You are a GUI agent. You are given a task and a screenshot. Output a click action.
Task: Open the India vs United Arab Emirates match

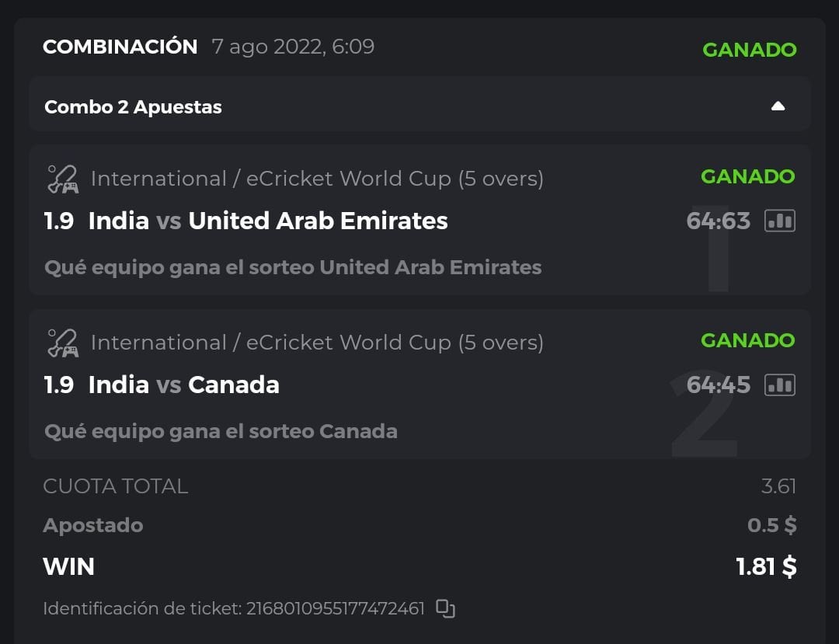point(268,221)
